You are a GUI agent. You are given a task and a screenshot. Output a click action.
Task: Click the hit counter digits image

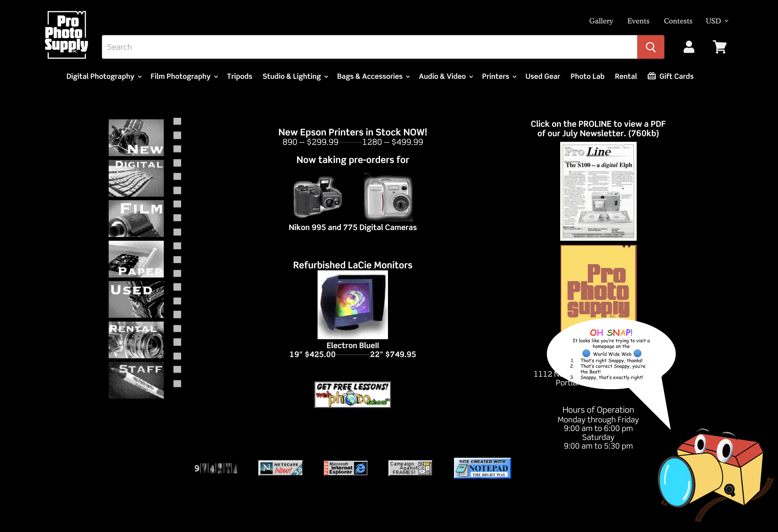[x=216, y=468]
